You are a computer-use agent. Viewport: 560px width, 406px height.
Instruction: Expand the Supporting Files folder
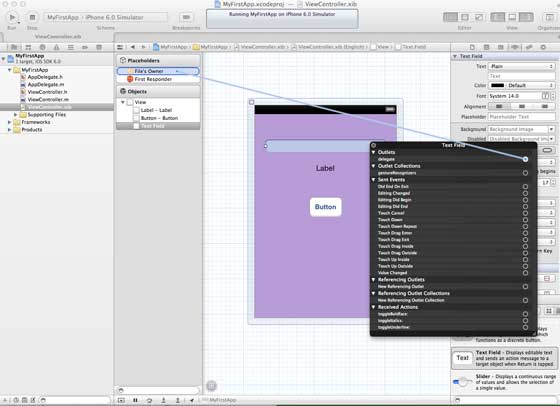point(15,115)
